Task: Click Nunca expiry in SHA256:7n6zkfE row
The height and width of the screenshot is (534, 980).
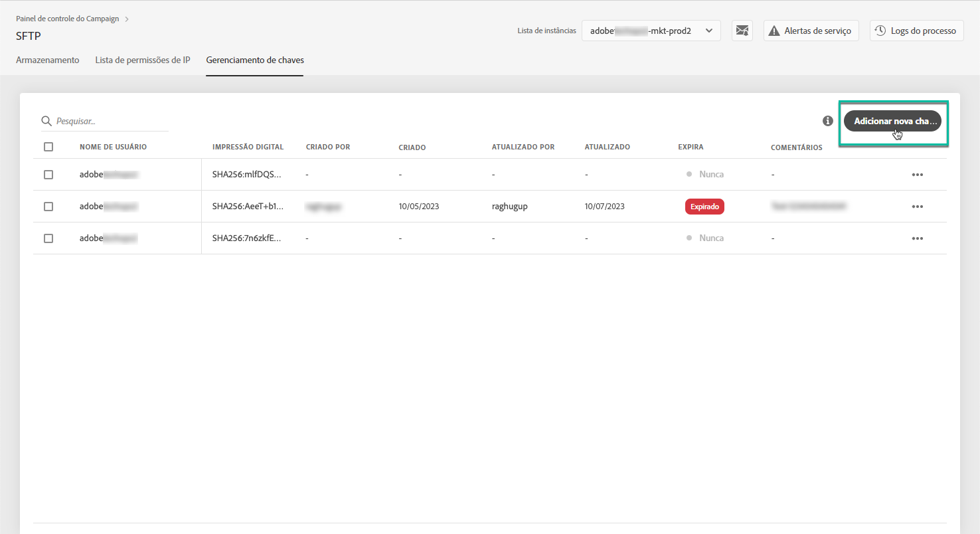Action: (x=705, y=238)
